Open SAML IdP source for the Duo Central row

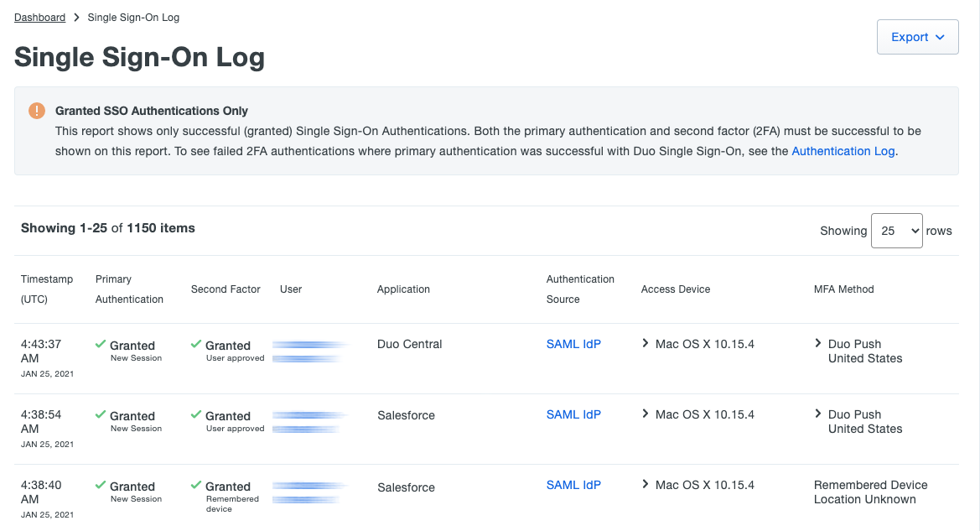click(x=573, y=343)
